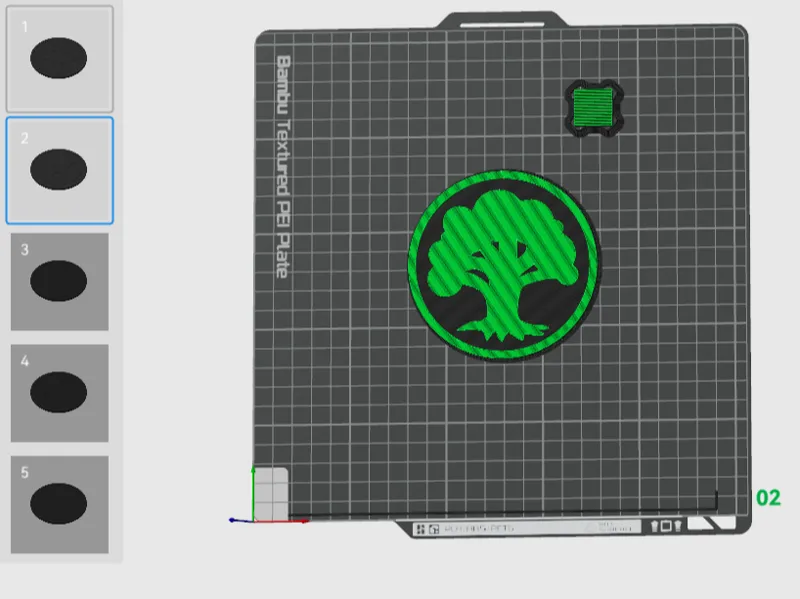Select plate 1 thumbnail
This screenshot has width=800, height=599.
(x=59, y=59)
